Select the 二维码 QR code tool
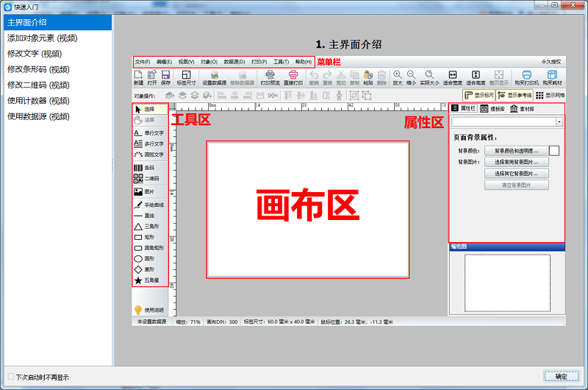The height and width of the screenshot is (390, 588). point(148,178)
